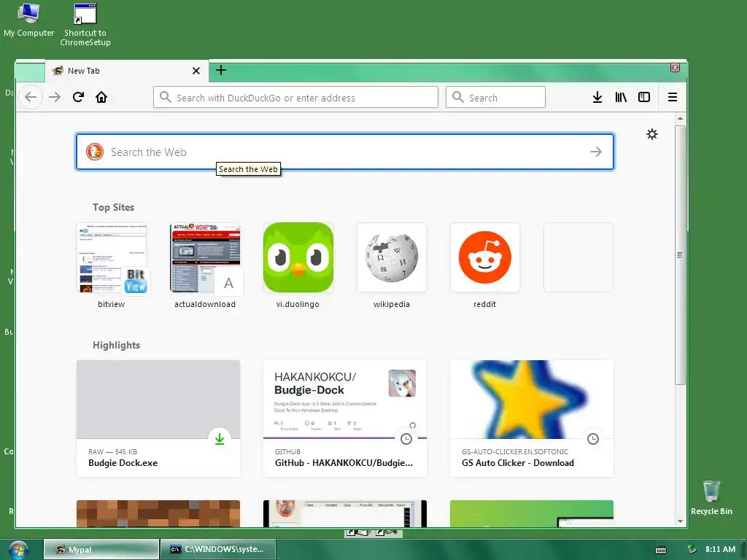The width and height of the screenshot is (747, 560).
Task: Click the tray icon next to the clock
Action: 692,550
